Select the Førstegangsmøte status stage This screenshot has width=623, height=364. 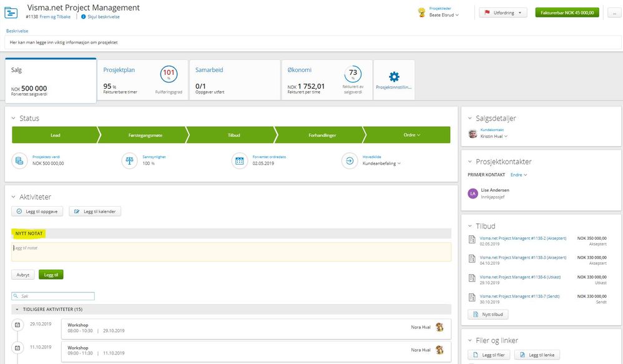click(145, 135)
